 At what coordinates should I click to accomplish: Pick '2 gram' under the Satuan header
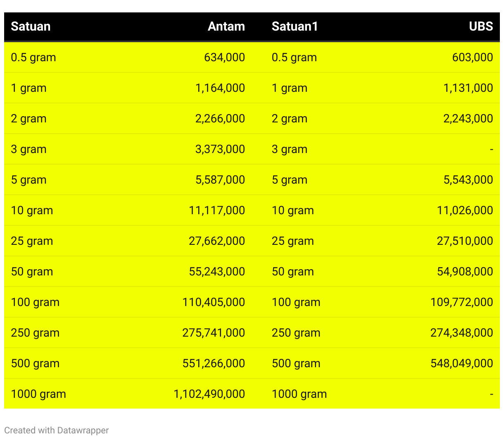coord(29,119)
